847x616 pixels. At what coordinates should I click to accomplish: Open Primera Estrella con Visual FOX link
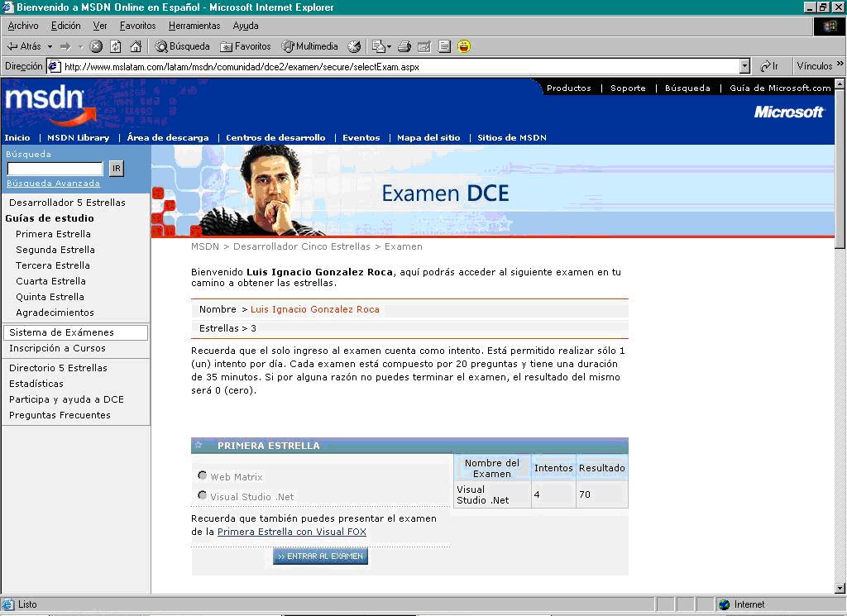click(x=292, y=532)
